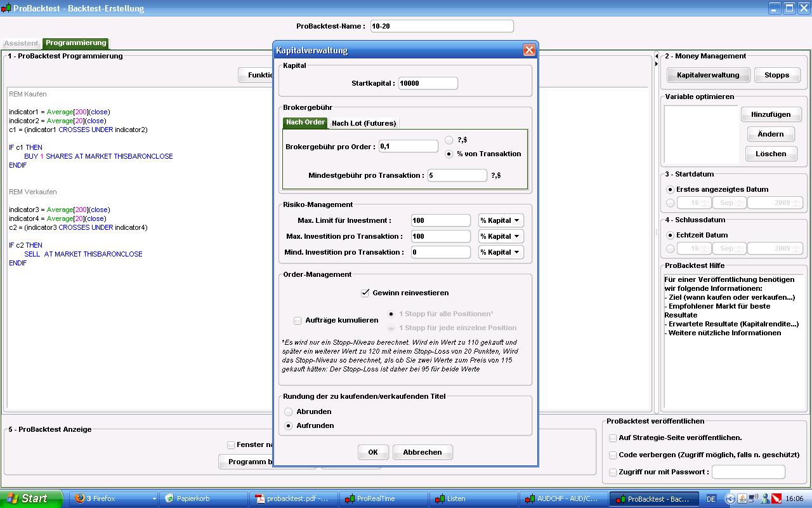812x508 pixels.
Task: Confirm dialog with OK button
Action: coord(373,452)
